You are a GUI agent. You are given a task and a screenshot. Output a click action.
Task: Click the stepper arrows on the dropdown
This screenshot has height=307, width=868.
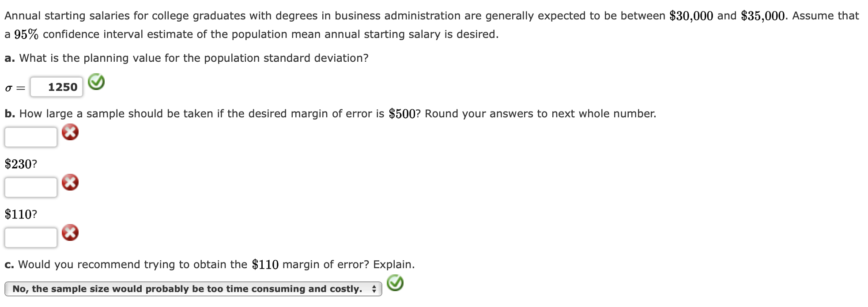point(375,289)
